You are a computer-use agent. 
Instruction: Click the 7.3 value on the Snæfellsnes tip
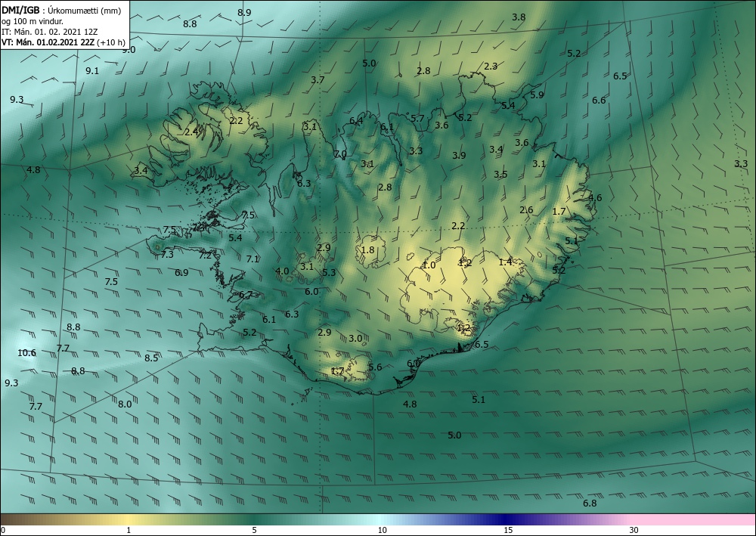[167, 254]
